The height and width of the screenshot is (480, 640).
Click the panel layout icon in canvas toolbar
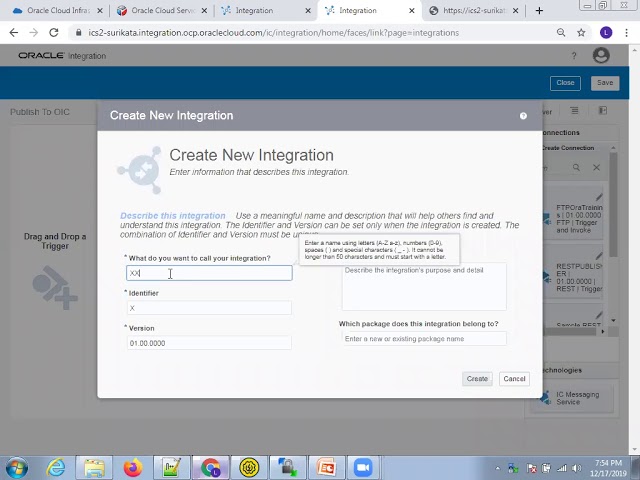602,111
